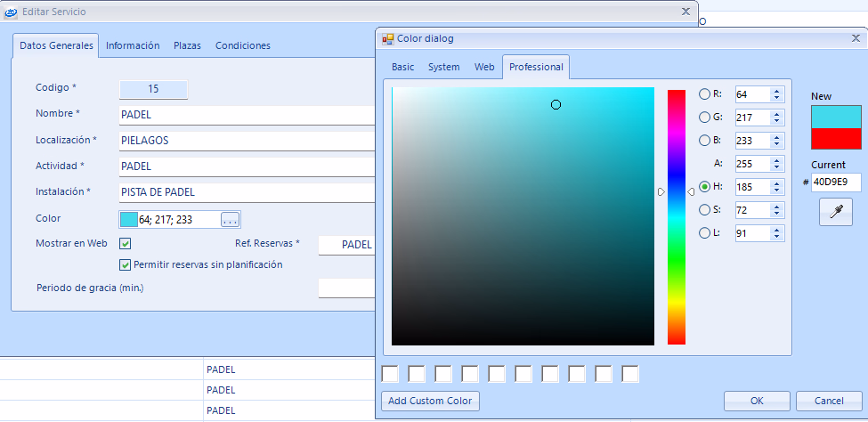Confirm color with the OK button

click(757, 401)
